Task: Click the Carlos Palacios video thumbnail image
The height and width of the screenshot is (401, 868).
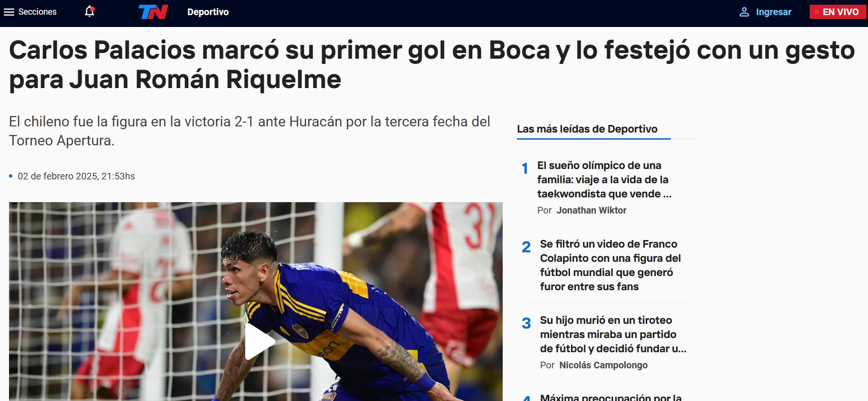Action: pos(256,302)
